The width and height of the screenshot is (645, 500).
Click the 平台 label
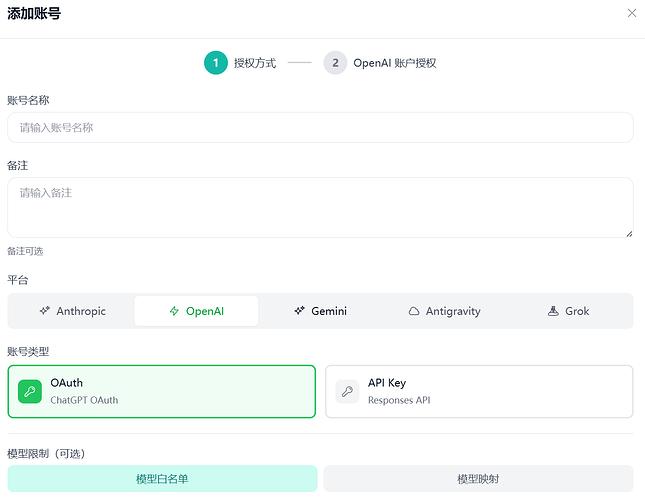click(18, 280)
